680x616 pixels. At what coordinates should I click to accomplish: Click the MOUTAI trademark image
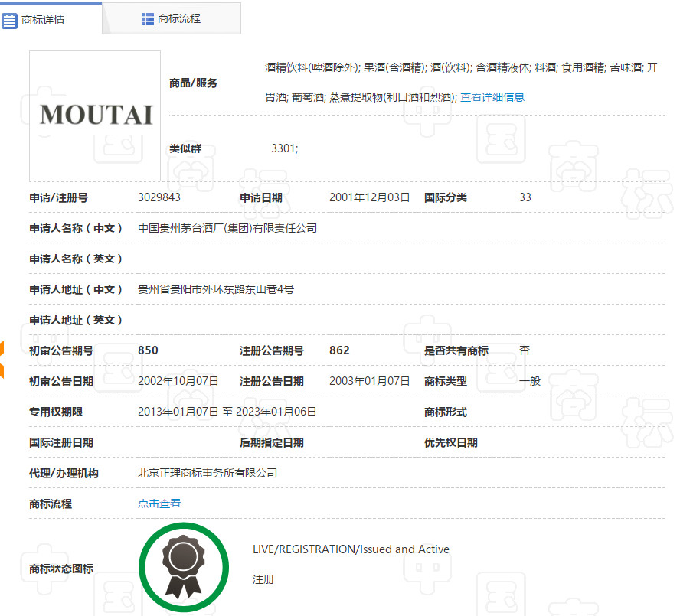tap(95, 116)
